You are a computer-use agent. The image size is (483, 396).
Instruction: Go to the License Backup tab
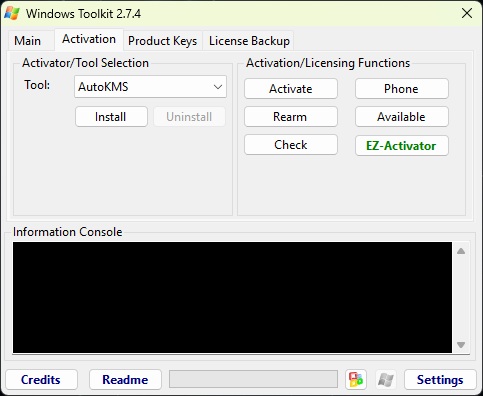point(249,41)
